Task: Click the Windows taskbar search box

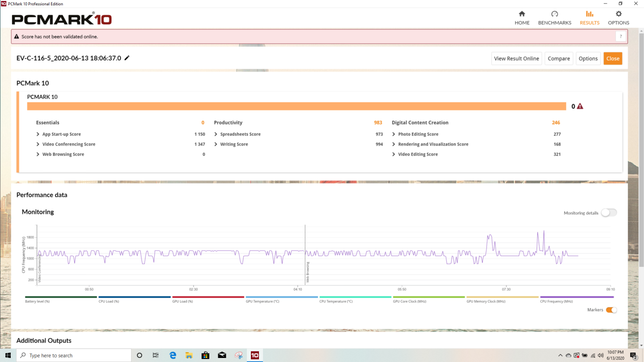Action: [74, 355]
